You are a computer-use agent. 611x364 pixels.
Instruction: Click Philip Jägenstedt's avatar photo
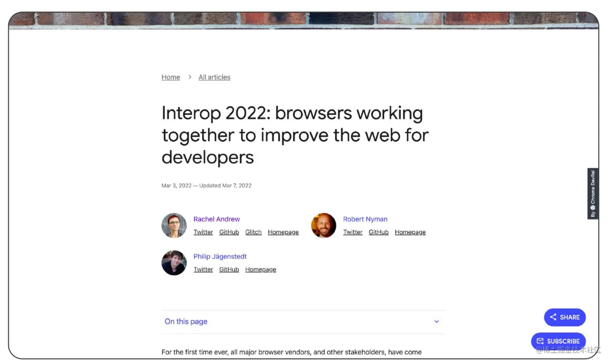point(174,263)
